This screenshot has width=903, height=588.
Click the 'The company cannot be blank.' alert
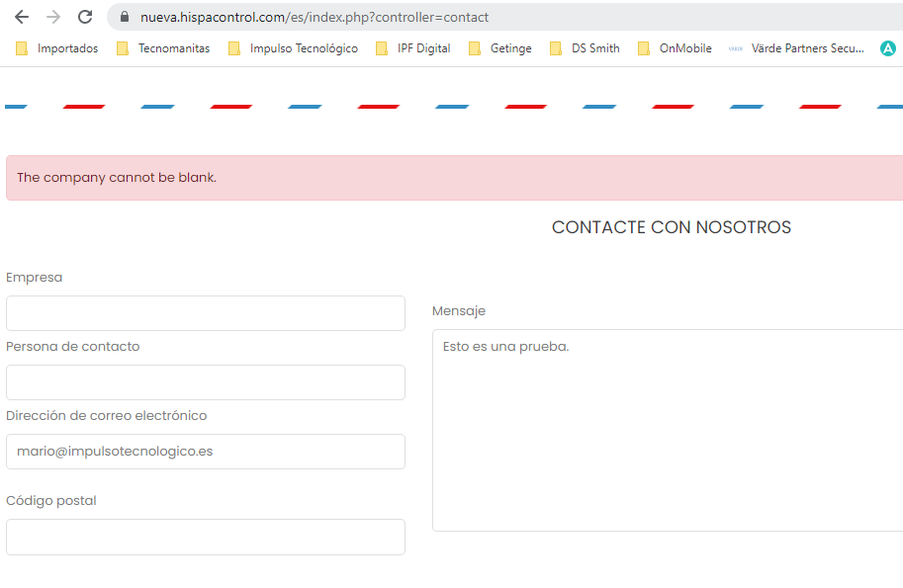454,178
